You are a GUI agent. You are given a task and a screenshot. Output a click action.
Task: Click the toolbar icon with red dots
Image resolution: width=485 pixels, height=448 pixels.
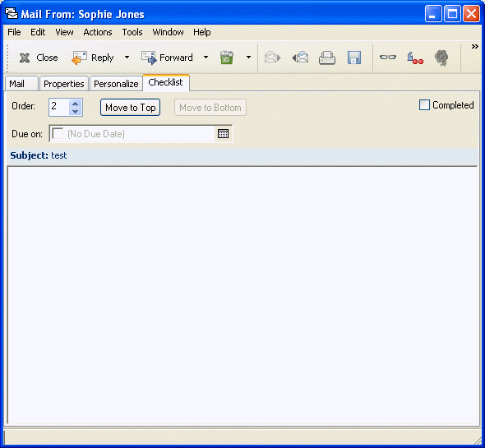[415, 58]
